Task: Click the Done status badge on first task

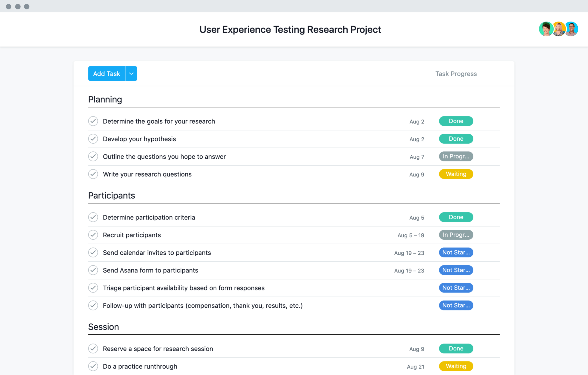Action: point(455,121)
